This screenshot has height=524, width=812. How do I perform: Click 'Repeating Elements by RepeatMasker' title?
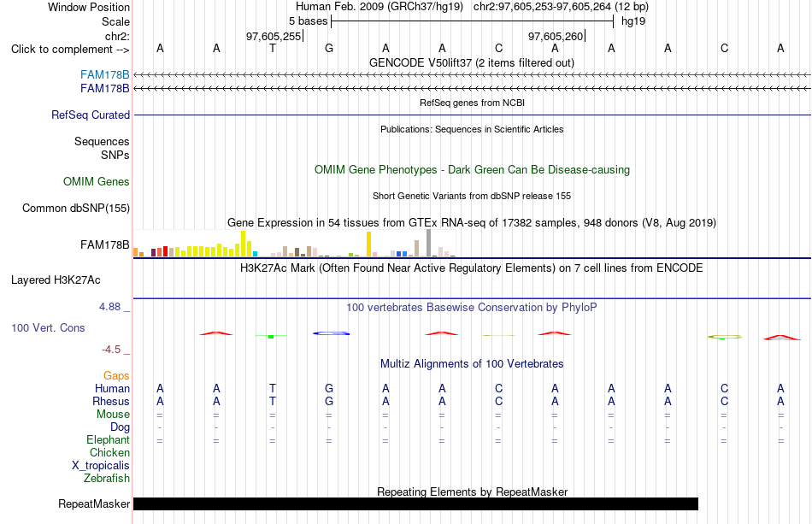coord(472,492)
